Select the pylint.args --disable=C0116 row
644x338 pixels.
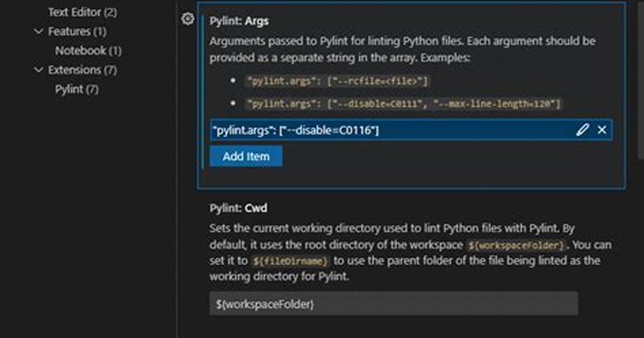point(411,130)
